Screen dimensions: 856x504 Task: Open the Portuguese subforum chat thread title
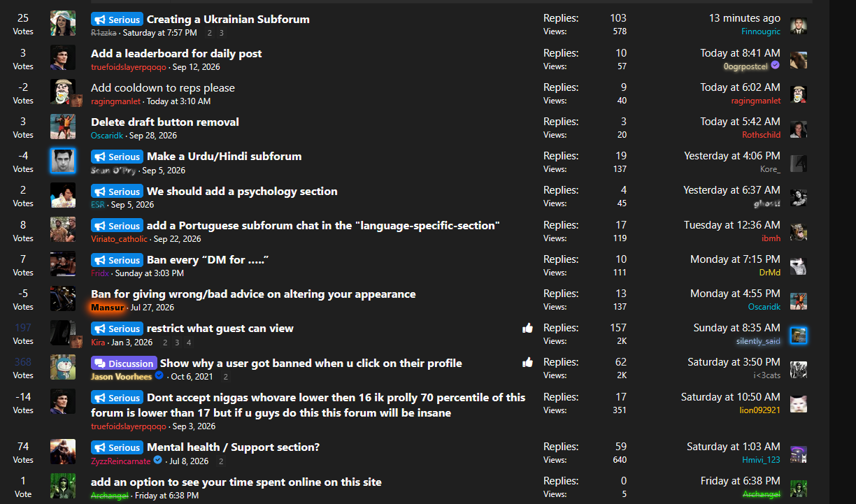323,226
